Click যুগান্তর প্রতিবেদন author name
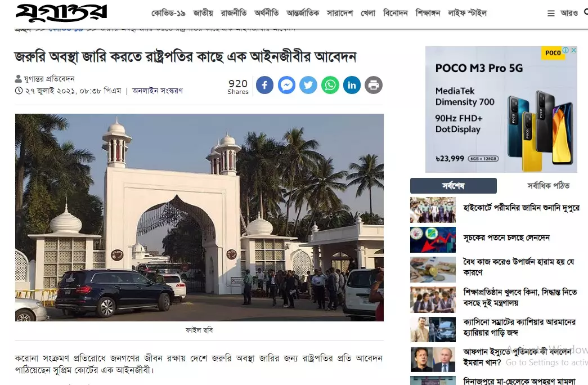 coord(49,79)
